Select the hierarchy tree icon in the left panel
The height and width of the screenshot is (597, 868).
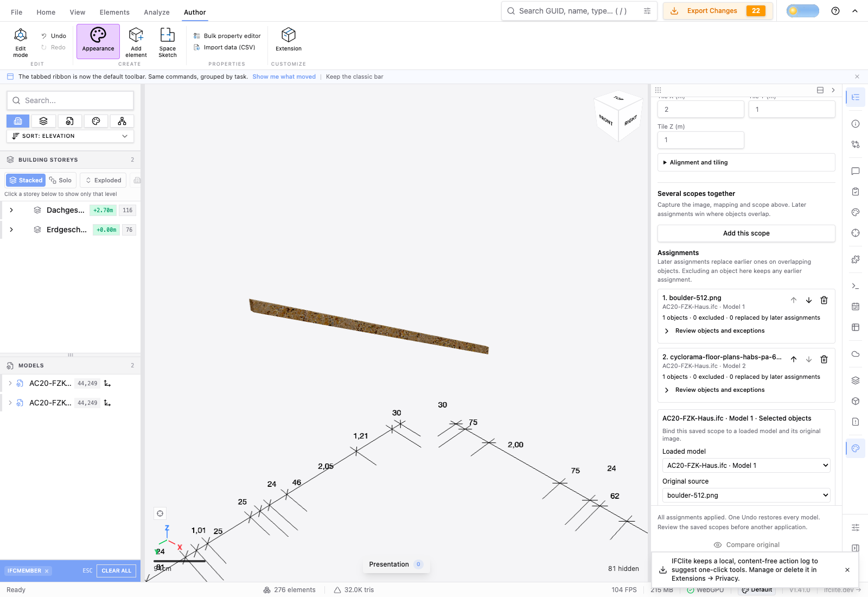coord(122,121)
